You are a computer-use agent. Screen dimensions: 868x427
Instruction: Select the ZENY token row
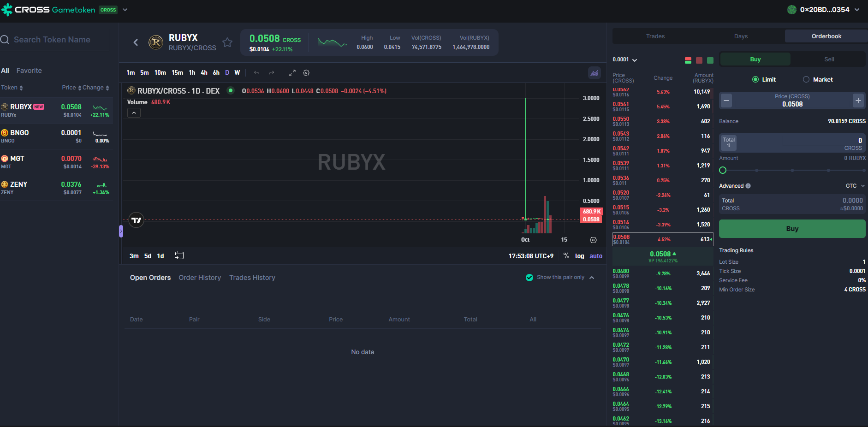click(56, 188)
